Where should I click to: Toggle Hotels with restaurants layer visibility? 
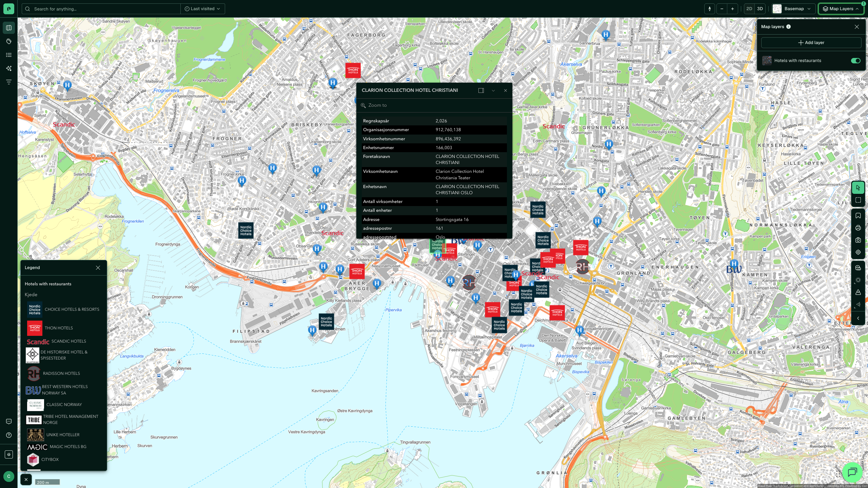coord(855,61)
